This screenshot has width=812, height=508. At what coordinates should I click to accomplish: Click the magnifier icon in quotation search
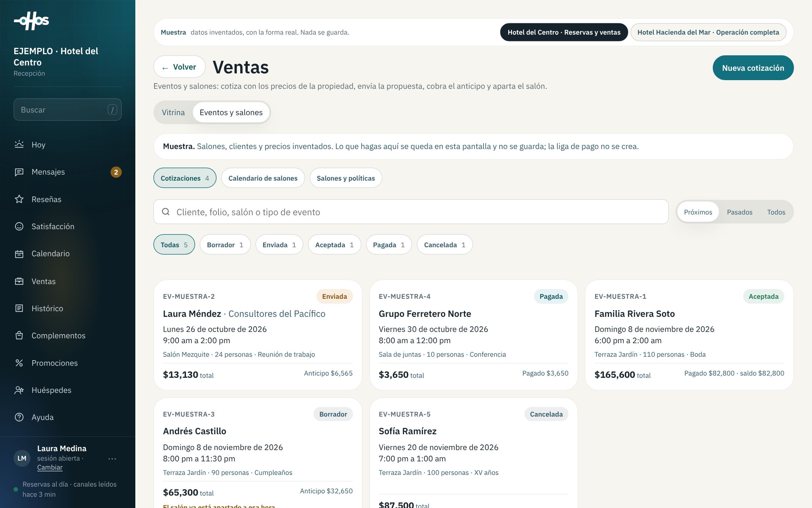(166, 212)
